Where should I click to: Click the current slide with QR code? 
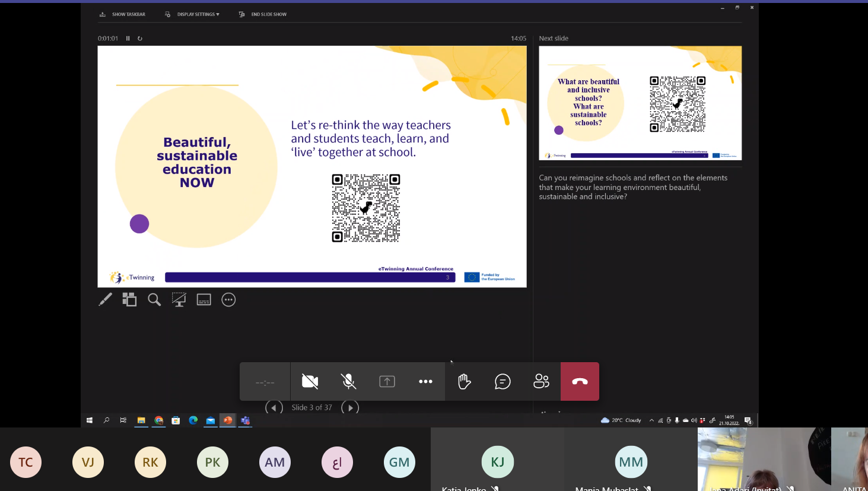(312, 167)
